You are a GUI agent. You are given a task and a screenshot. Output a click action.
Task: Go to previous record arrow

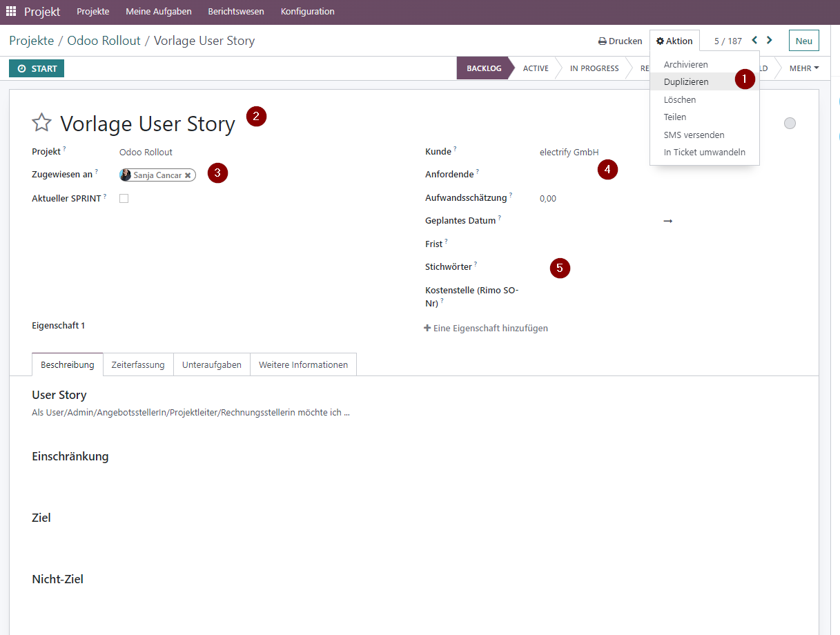click(754, 41)
